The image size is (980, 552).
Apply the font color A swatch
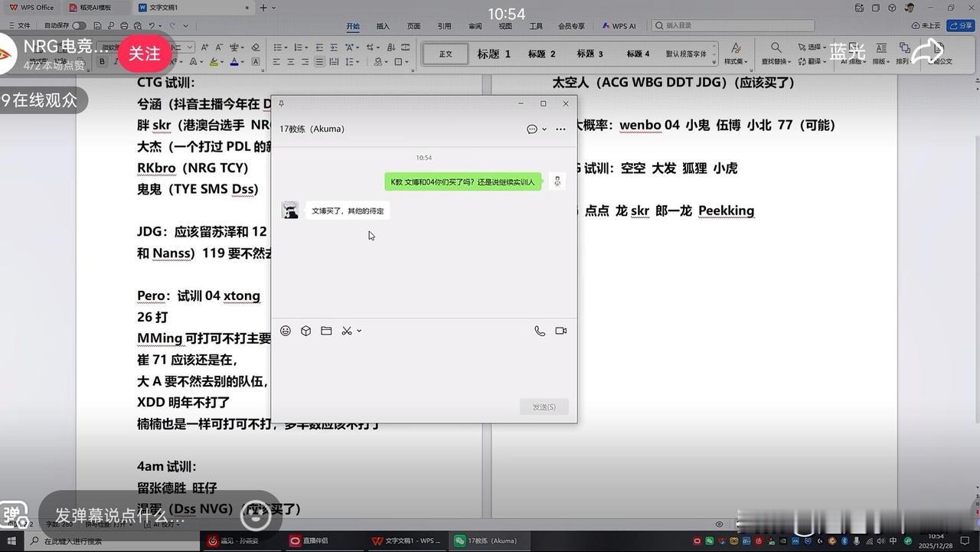click(236, 62)
